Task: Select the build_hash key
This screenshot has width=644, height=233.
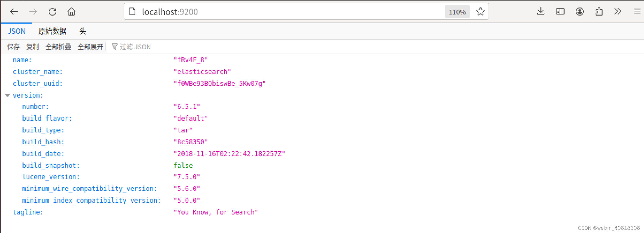Action: click(43, 142)
